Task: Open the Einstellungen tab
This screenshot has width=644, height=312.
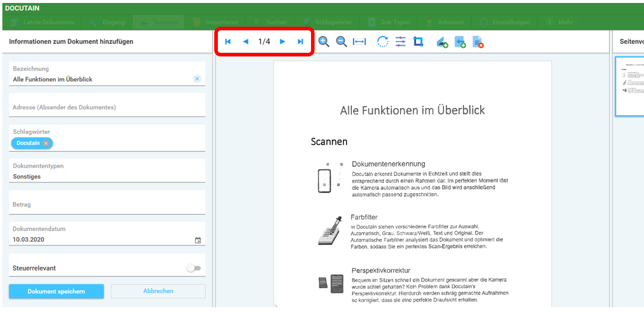Action: pos(505,22)
